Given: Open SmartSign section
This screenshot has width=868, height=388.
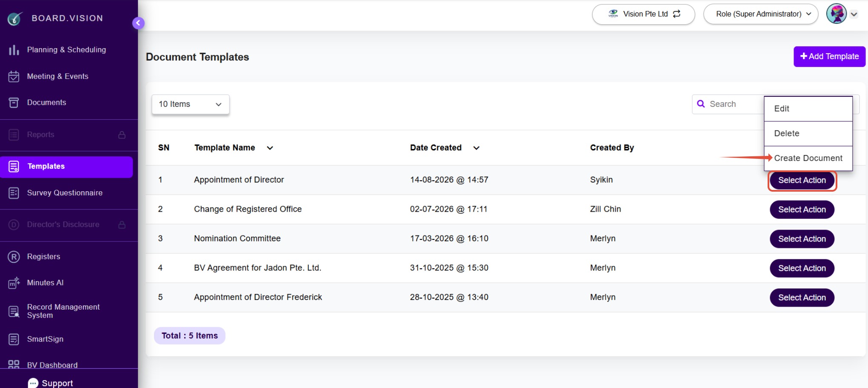Looking at the screenshot, I should [x=45, y=339].
